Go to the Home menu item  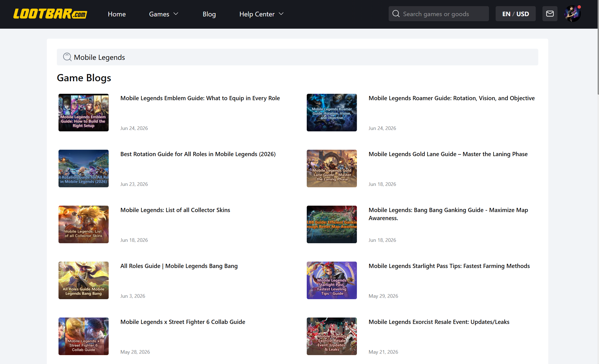point(117,14)
